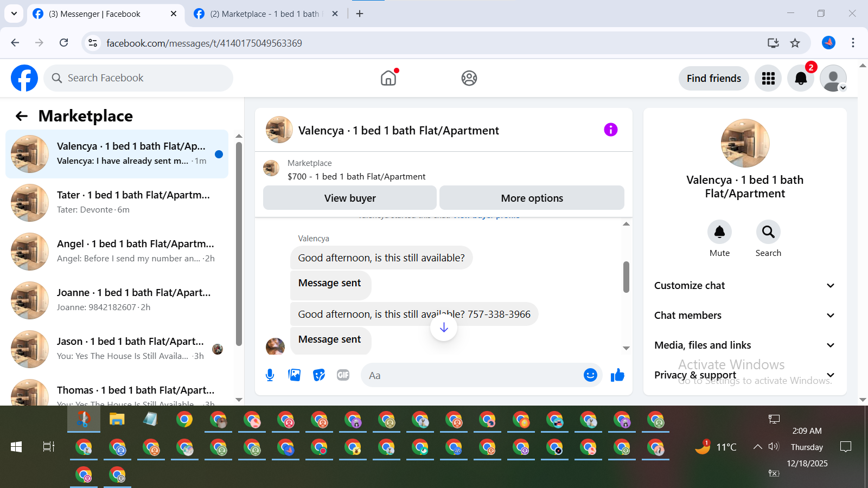This screenshot has height=488, width=868.
Task: Expand Media, files and links section
Action: pos(745,345)
